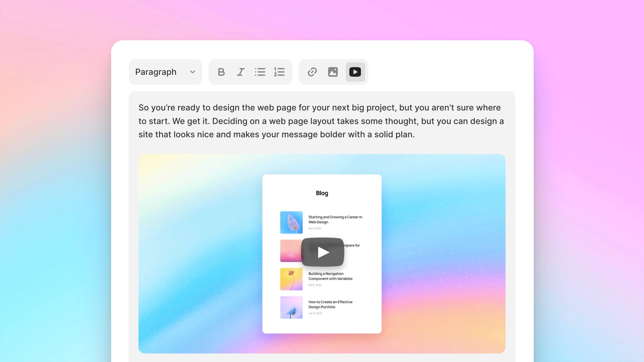The image size is (644, 362).
Task: Click inside the paragraph text area
Action: (321, 121)
